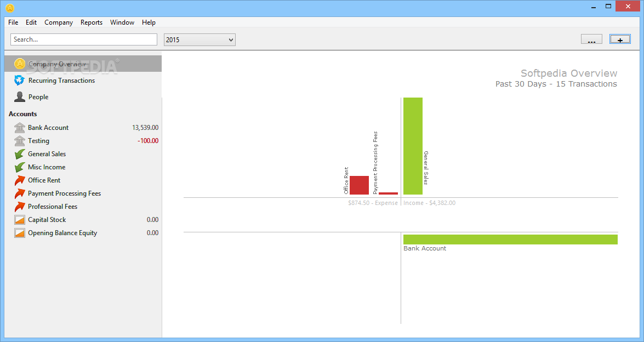This screenshot has height=342, width=644.
Task: Click the Accounts section header
Action: pyautogui.click(x=22, y=114)
